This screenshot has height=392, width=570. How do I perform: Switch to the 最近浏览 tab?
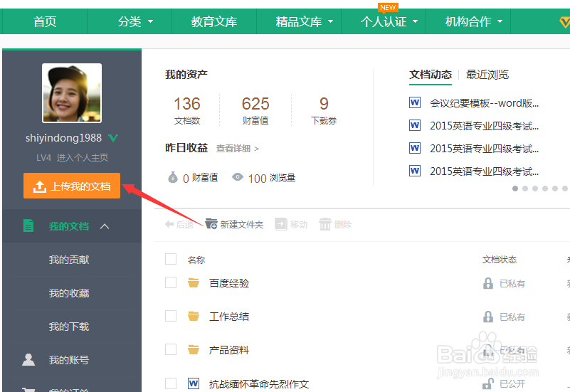[x=487, y=75]
